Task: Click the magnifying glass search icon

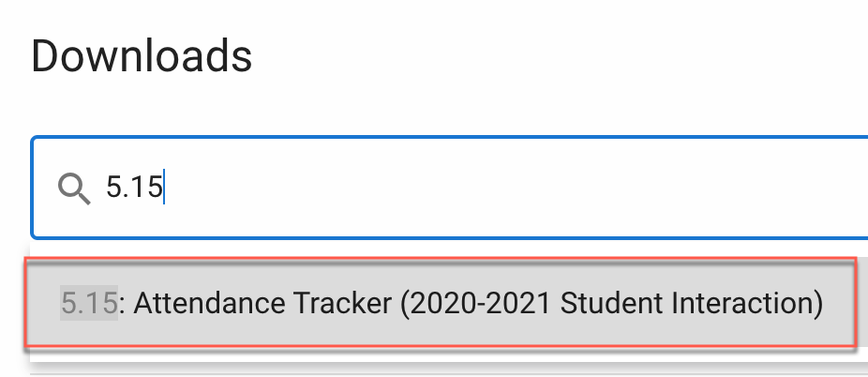Action: pyautogui.click(x=74, y=188)
